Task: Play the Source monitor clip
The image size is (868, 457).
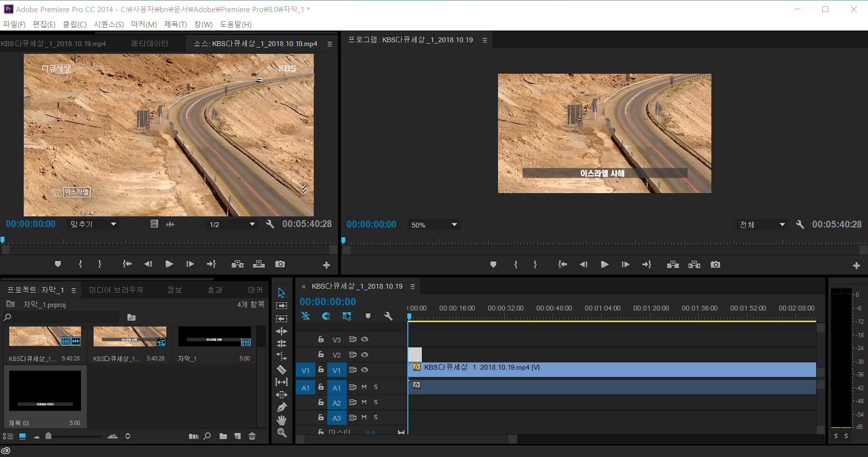Action: pyautogui.click(x=169, y=264)
